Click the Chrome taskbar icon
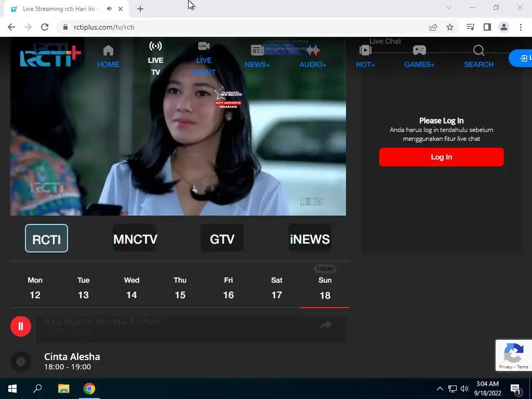 89,389
